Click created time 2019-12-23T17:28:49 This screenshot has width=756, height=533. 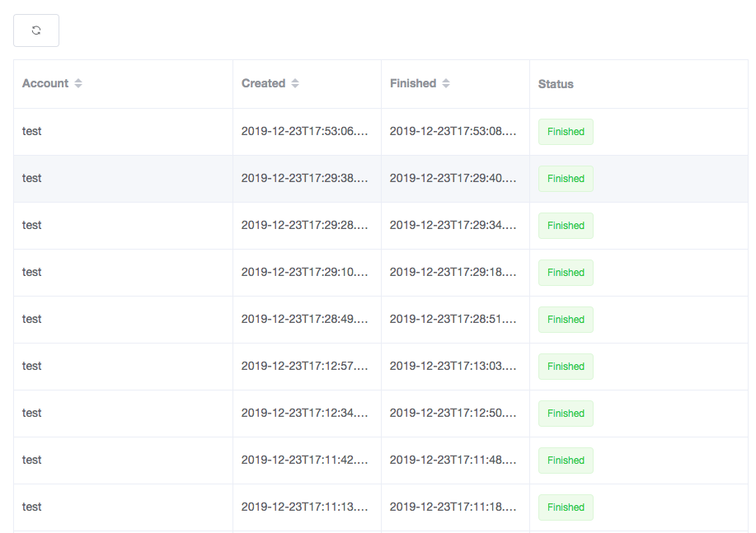point(305,319)
